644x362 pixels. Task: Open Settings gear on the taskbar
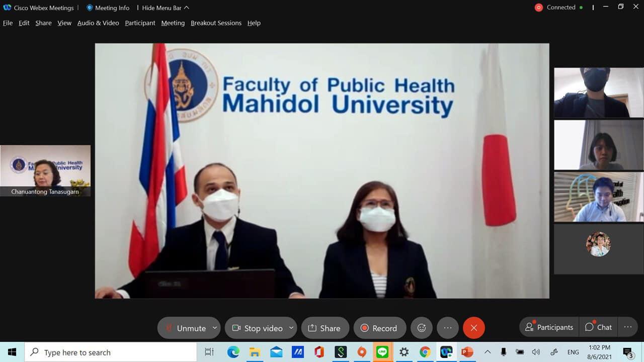point(404,352)
